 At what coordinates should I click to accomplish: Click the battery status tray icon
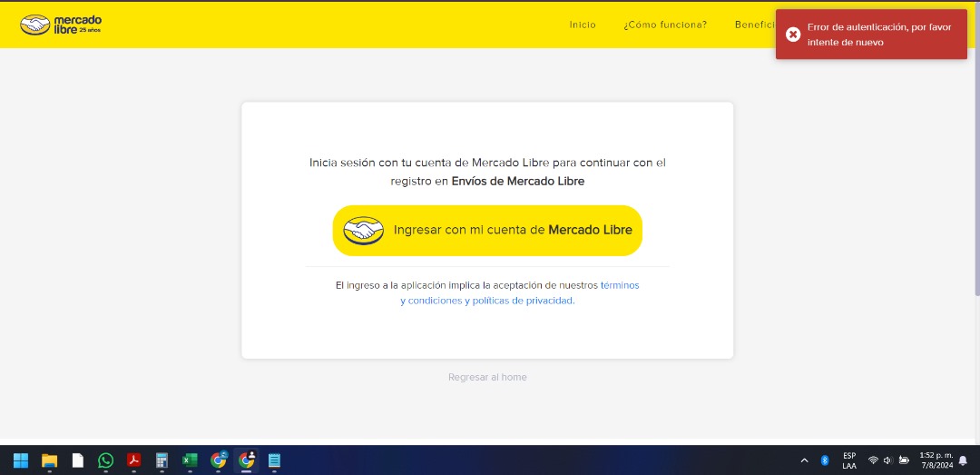tap(904, 460)
